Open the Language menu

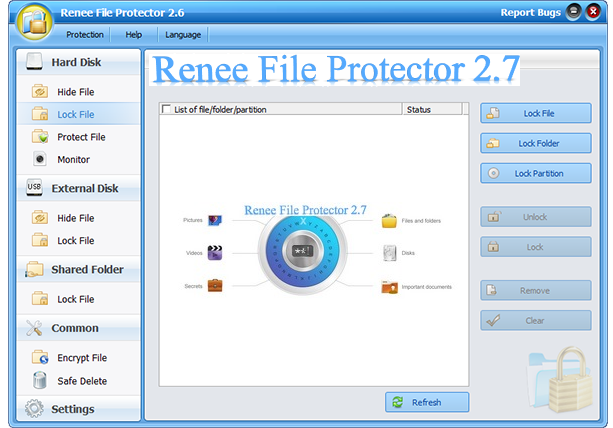click(x=183, y=35)
